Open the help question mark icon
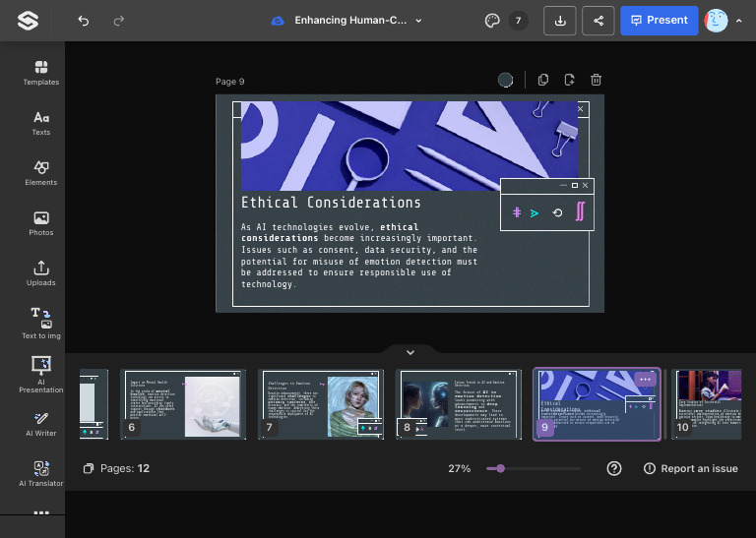 (614, 468)
